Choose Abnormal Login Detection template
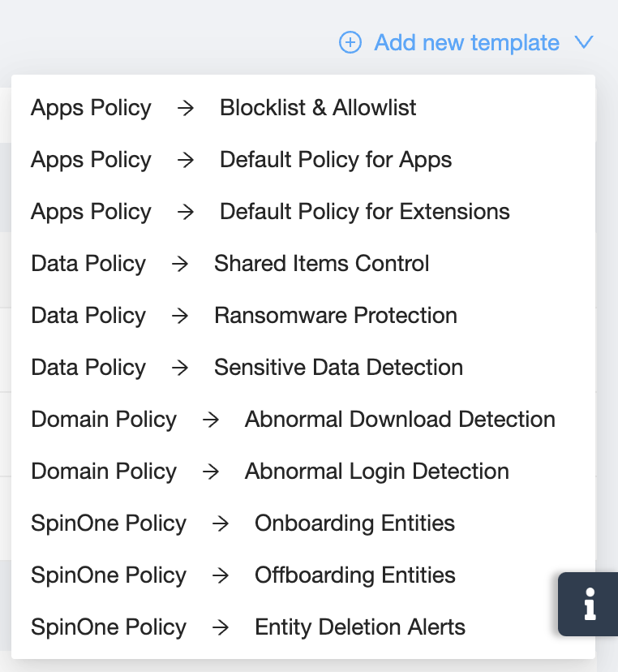The width and height of the screenshot is (618, 672). [x=376, y=472]
